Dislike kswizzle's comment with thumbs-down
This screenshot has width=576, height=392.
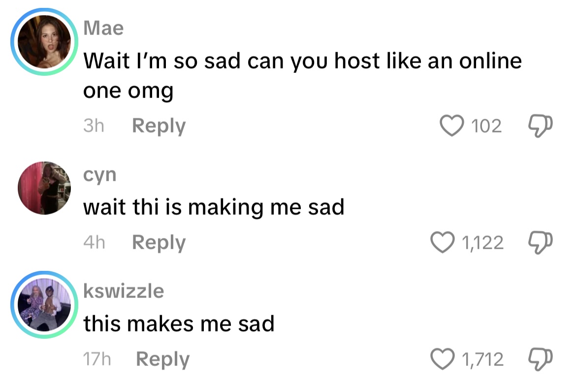pyautogui.click(x=540, y=359)
